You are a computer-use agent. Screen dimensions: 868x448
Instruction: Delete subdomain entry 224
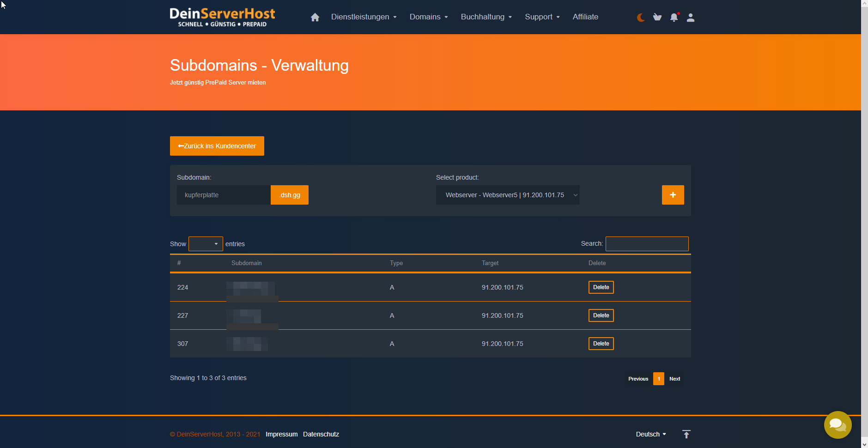coord(601,287)
